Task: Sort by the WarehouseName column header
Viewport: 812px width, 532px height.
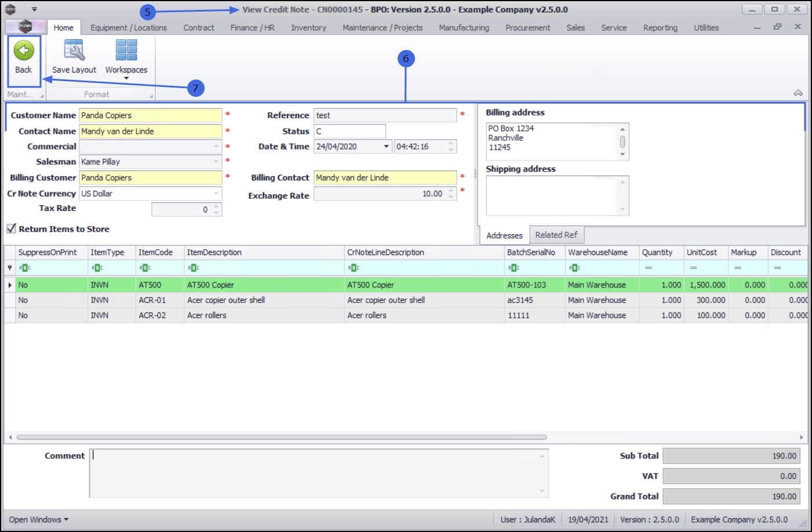Action: point(602,253)
